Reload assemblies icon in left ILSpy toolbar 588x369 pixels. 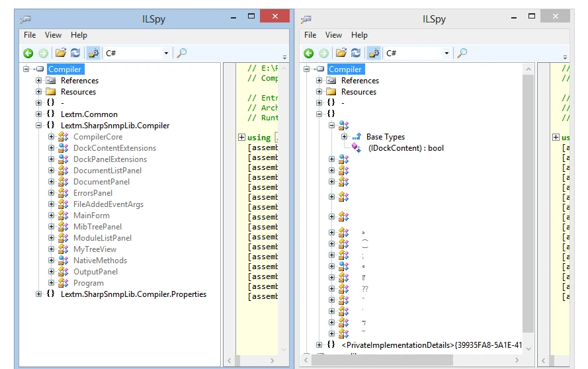tap(75, 53)
